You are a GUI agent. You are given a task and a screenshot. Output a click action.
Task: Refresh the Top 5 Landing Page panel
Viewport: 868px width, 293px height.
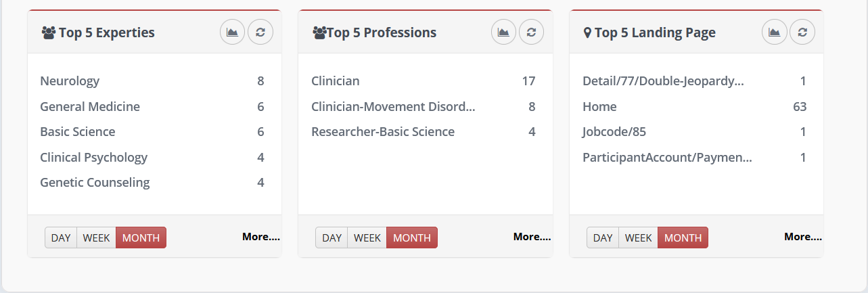coord(802,32)
